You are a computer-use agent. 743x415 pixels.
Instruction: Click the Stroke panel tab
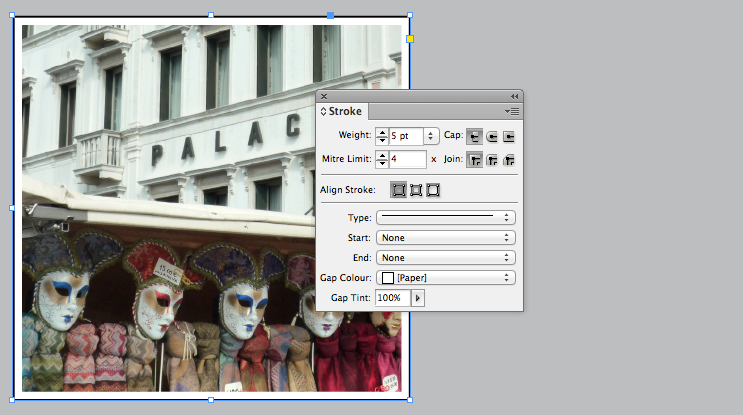click(342, 111)
